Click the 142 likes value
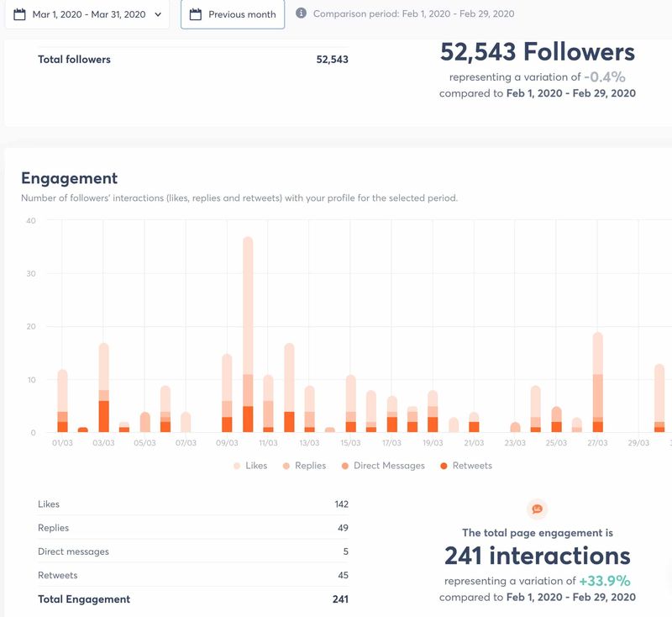Screen dimensions: 672x617 coord(342,504)
